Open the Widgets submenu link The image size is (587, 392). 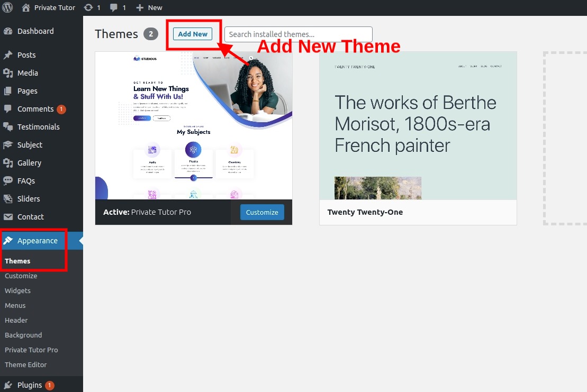click(x=17, y=290)
